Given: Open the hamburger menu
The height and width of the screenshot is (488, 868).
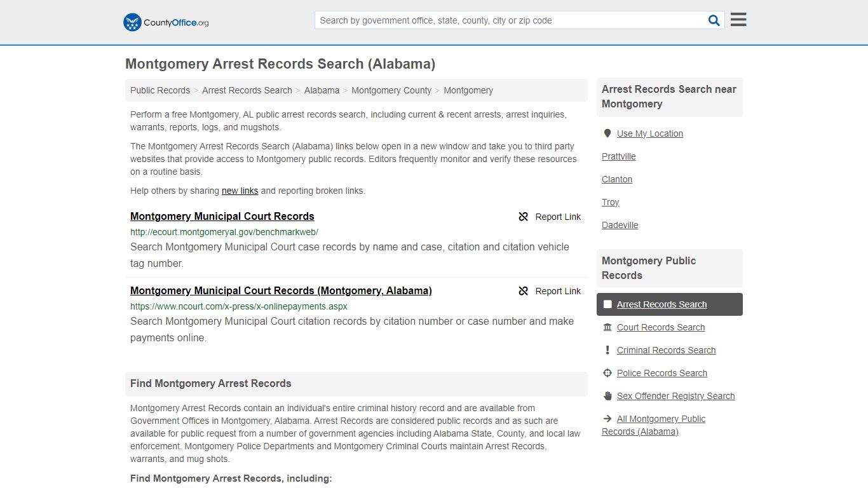Looking at the screenshot, I should (738, 20).
